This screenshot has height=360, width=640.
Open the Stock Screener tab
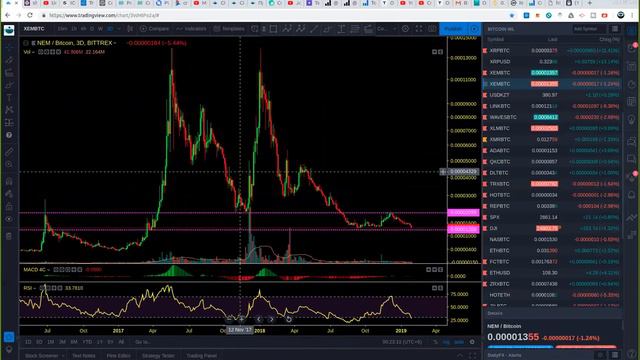[x=41, y=356]
